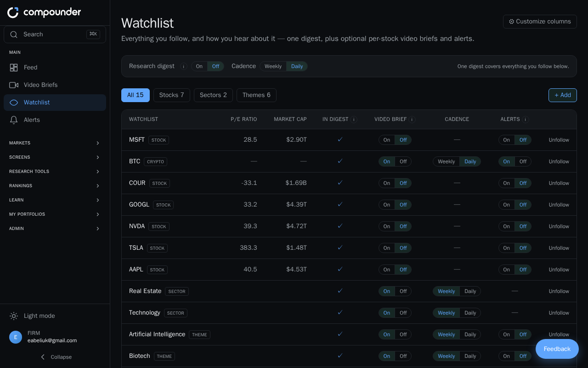
Task: Click the Video Brief info icon
Action: [x=412, y=120]
